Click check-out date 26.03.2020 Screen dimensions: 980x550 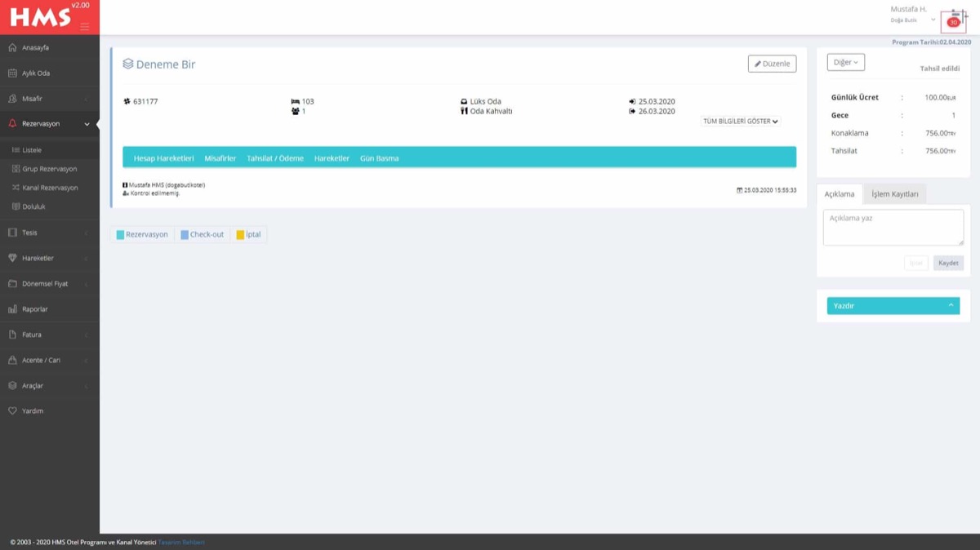(x=657, y=111)
